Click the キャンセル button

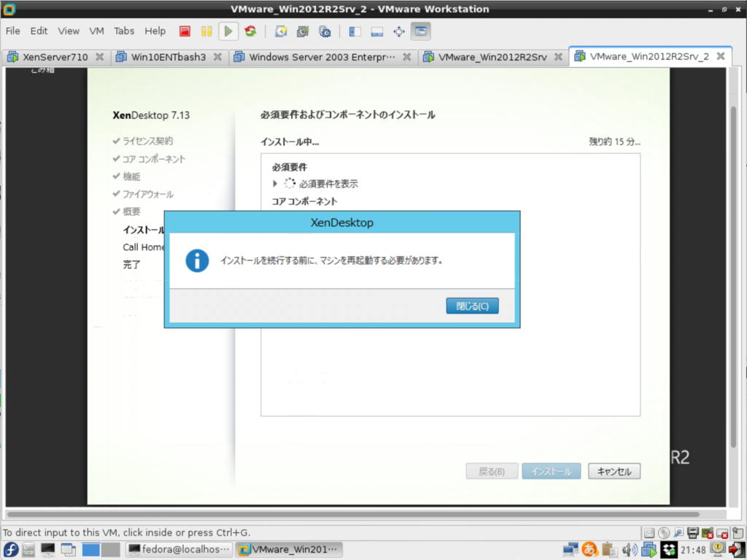[x=614, y=472]
